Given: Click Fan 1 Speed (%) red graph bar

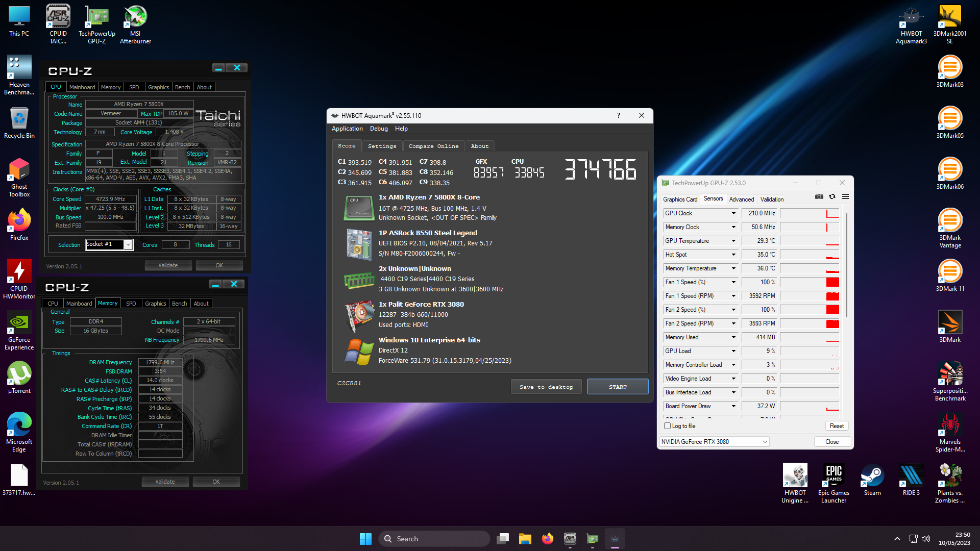Looking at the screenshot, I should (832, 282).
